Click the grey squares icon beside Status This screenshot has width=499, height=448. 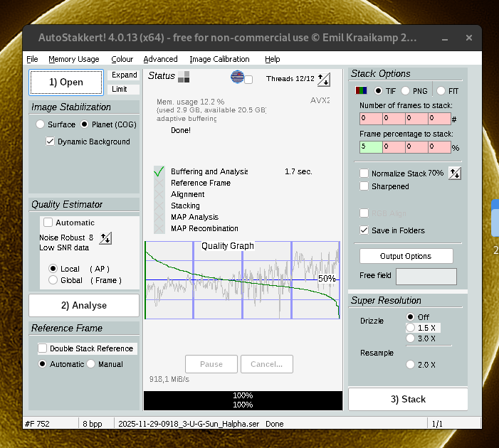point(184,78)
